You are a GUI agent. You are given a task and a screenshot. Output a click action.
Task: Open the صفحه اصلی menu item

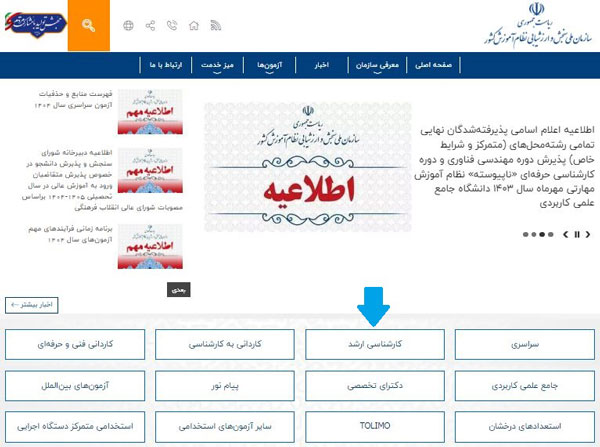pyautogui.click(x=433, y=65)
